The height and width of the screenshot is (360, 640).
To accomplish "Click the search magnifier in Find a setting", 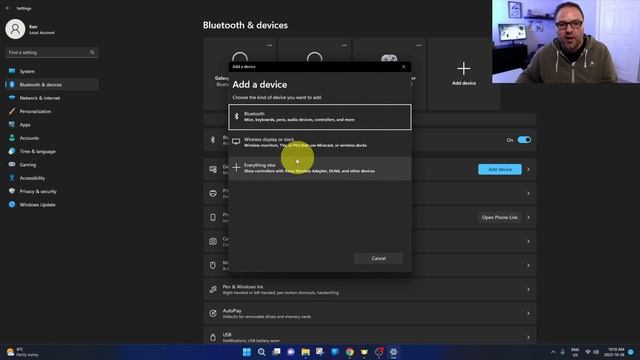I will coord(92,53).
